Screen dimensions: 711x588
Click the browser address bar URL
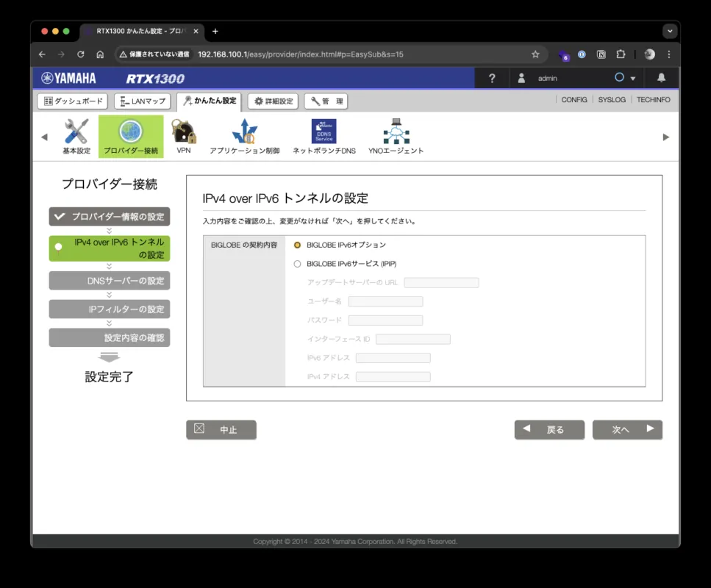click(x=300, y=54)
